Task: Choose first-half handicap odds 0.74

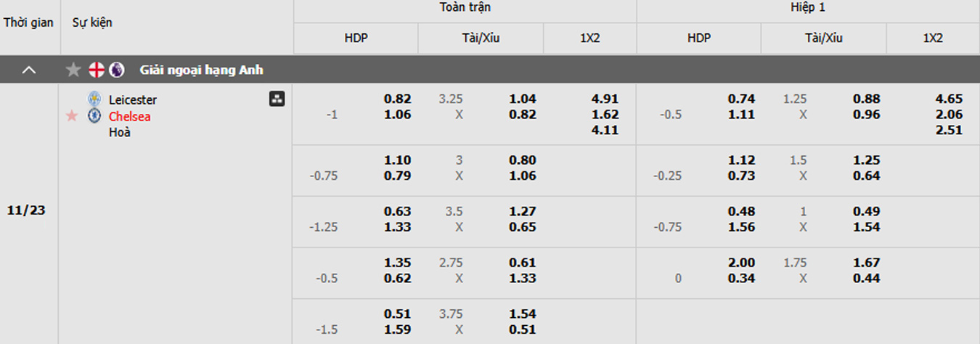Action: pos(742,99)
